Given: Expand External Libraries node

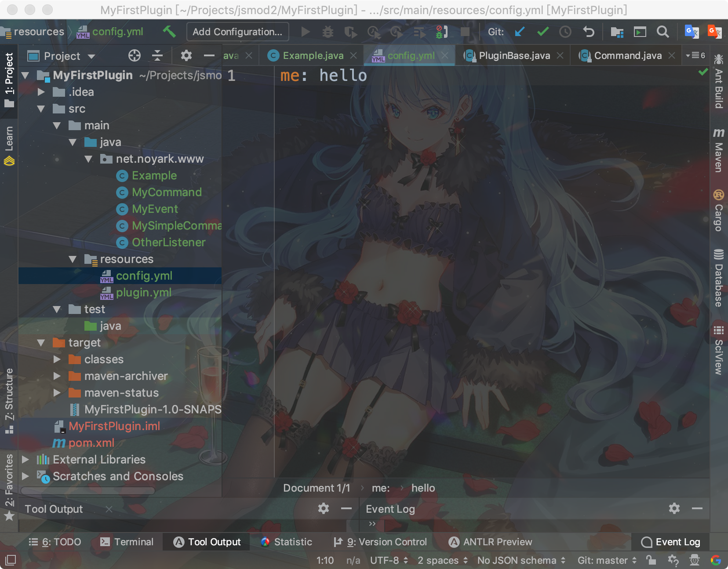Looking at the screenshot, I should (25, 460).
